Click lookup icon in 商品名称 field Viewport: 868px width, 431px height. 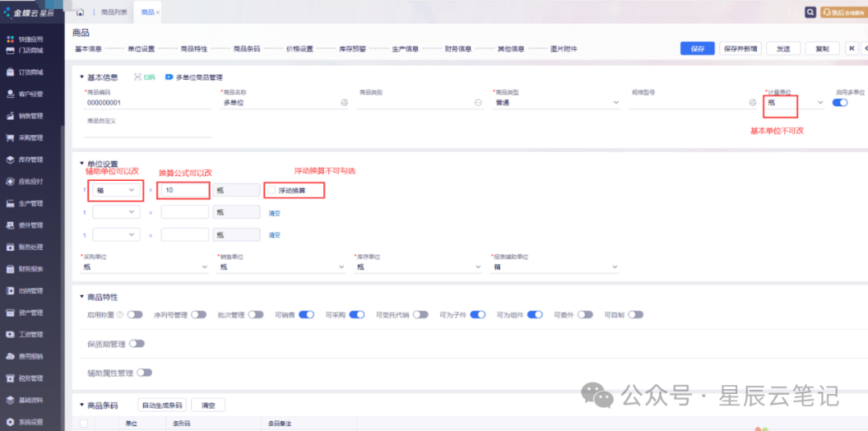(343, 102)
